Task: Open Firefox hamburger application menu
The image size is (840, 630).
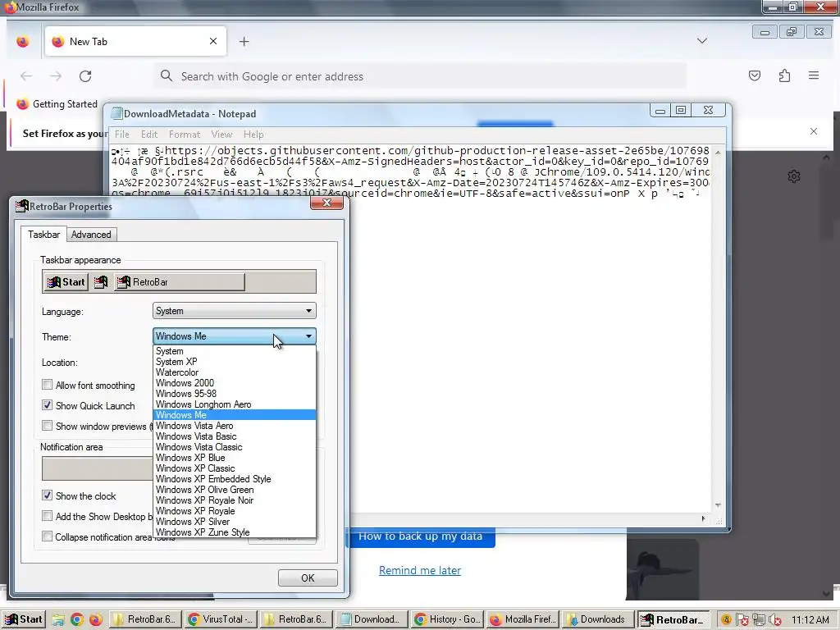Action: [813, 75]
